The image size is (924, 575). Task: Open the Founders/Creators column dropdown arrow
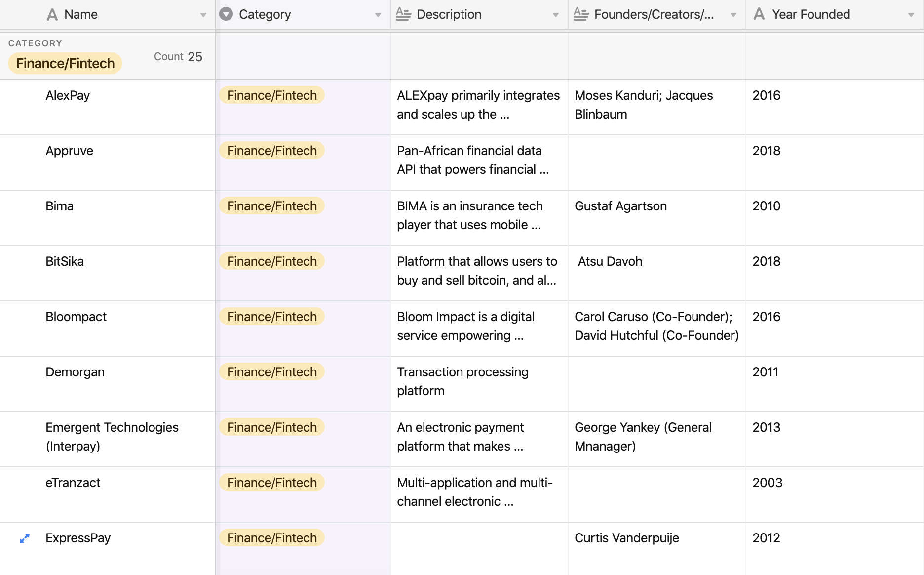pyautogui.click(x=733, y=15)
